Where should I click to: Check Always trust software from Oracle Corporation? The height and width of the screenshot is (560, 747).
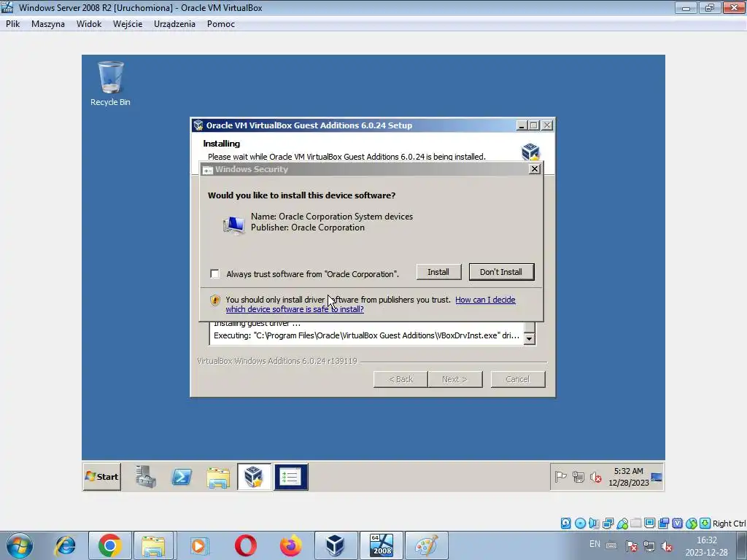coord(215,274)
